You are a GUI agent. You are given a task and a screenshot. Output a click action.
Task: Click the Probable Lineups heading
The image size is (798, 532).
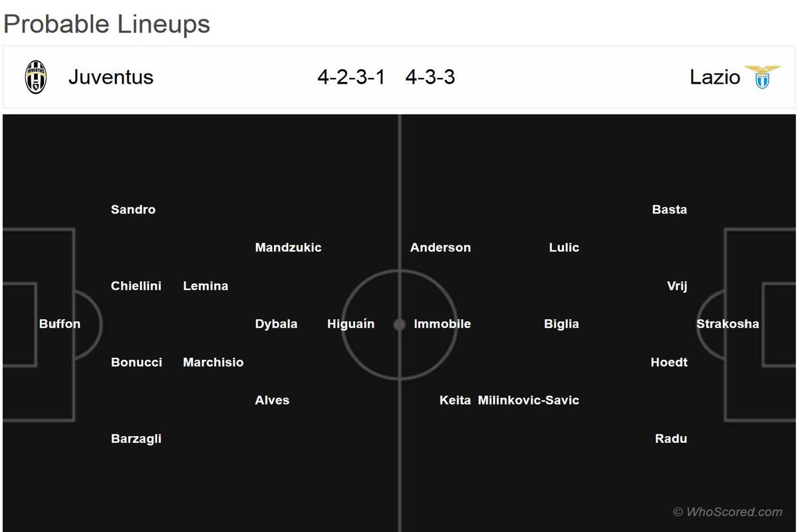coord(106,24)
